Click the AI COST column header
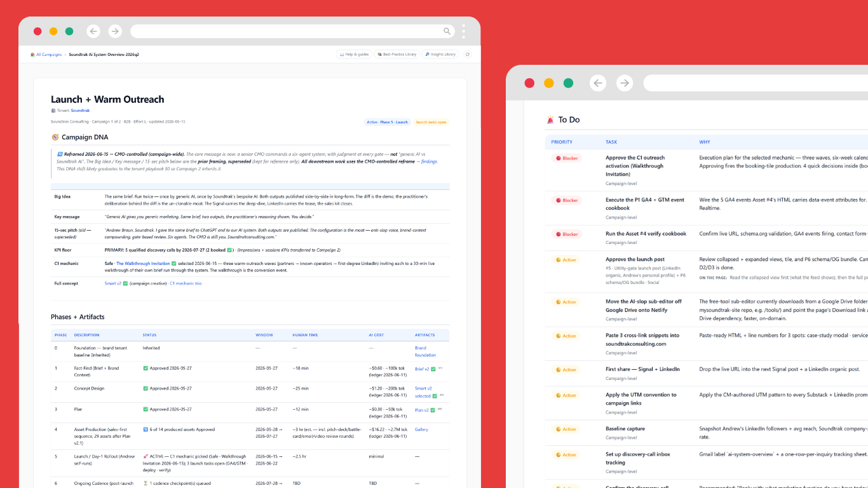868x488 pixels. [376, 335]
